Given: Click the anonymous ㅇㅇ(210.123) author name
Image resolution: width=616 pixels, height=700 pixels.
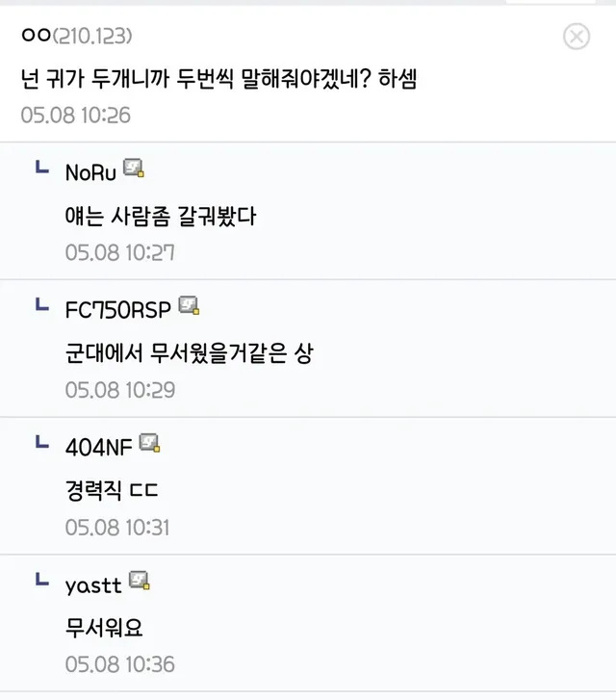Looking at the screenshot, I should (x=77, y=37).
